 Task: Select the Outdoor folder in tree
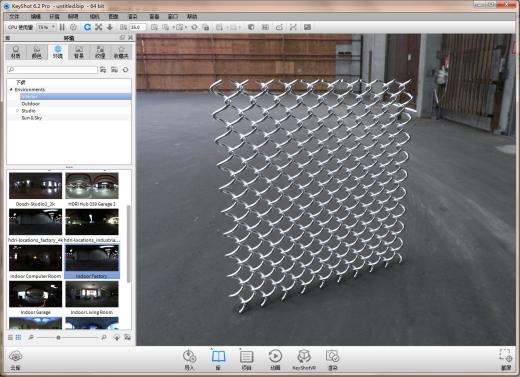tap(31, 104)
